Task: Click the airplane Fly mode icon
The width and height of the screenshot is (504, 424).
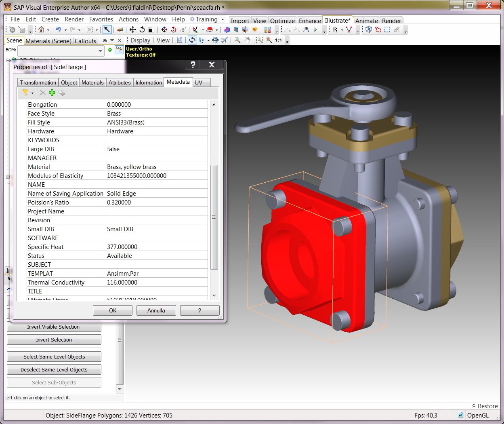Action: coord(225,40)
